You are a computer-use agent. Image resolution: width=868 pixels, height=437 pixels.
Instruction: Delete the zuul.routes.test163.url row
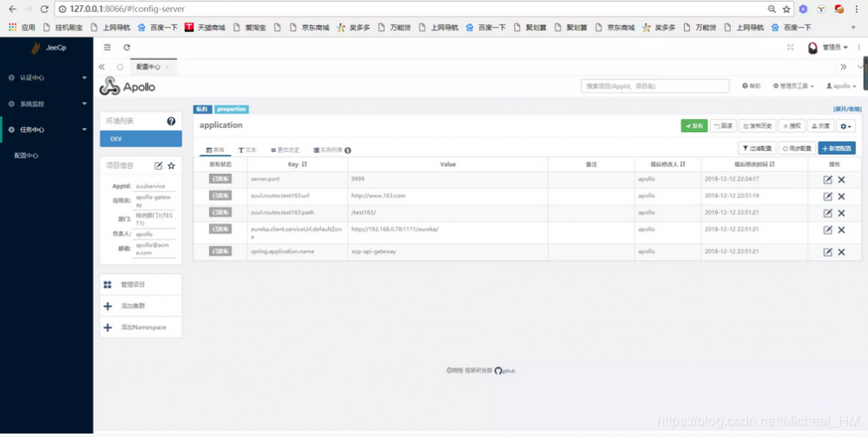coord(841,196)
